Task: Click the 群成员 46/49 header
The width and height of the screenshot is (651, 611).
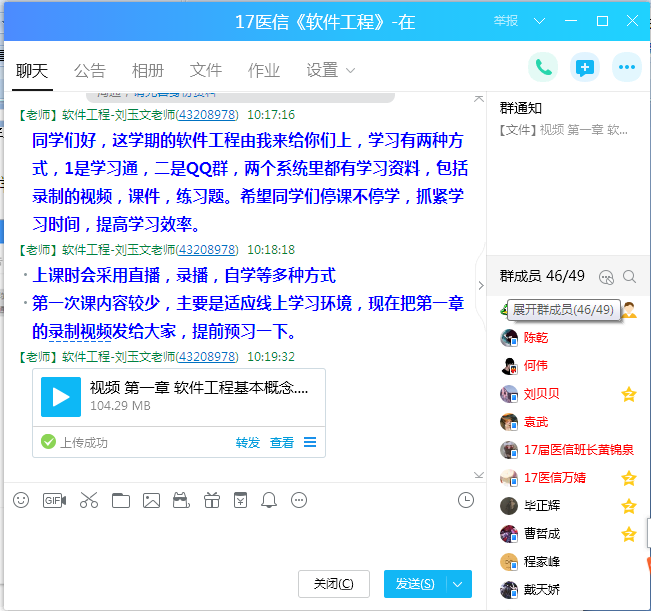Action: point(542,276)
